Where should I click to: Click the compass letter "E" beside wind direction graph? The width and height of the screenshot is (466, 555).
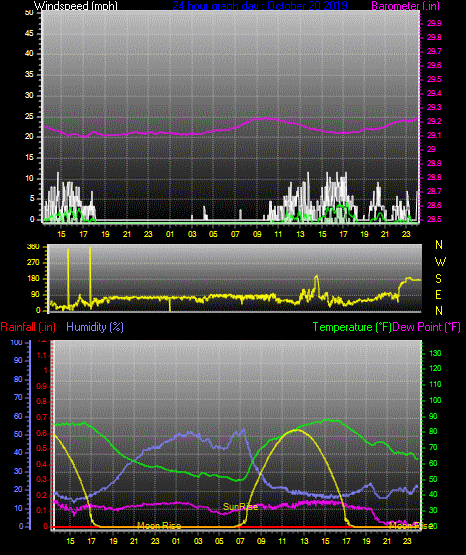click(x=438, y=295)
